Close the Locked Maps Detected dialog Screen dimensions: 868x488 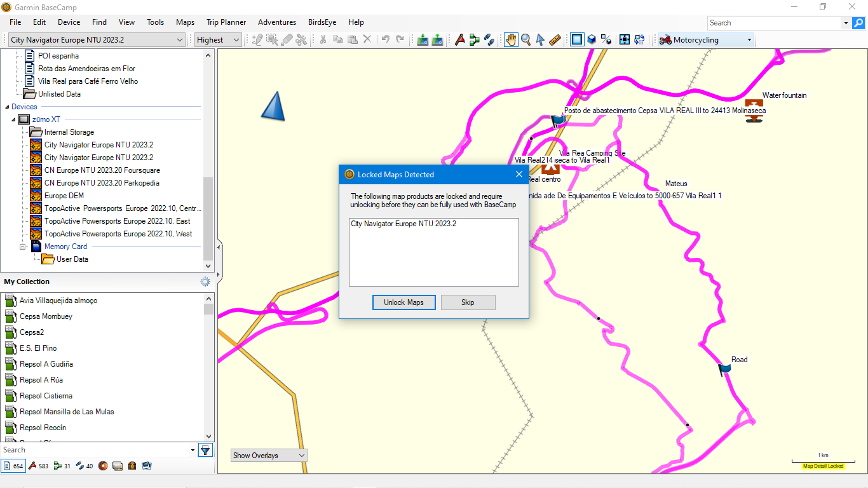click(x=519, y=174)
